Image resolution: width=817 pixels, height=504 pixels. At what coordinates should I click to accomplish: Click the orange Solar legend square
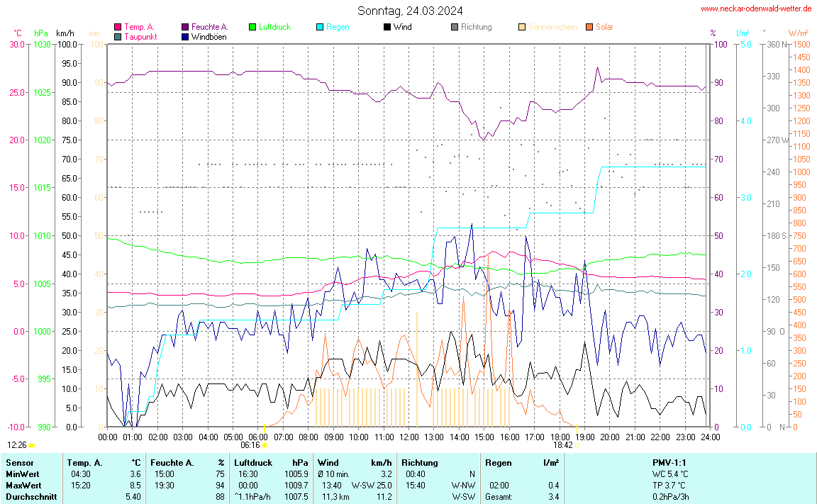point(589,27)
